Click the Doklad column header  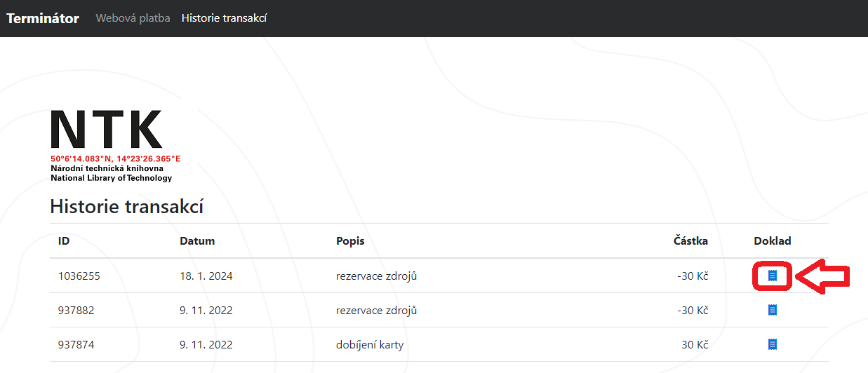[773, 241]
